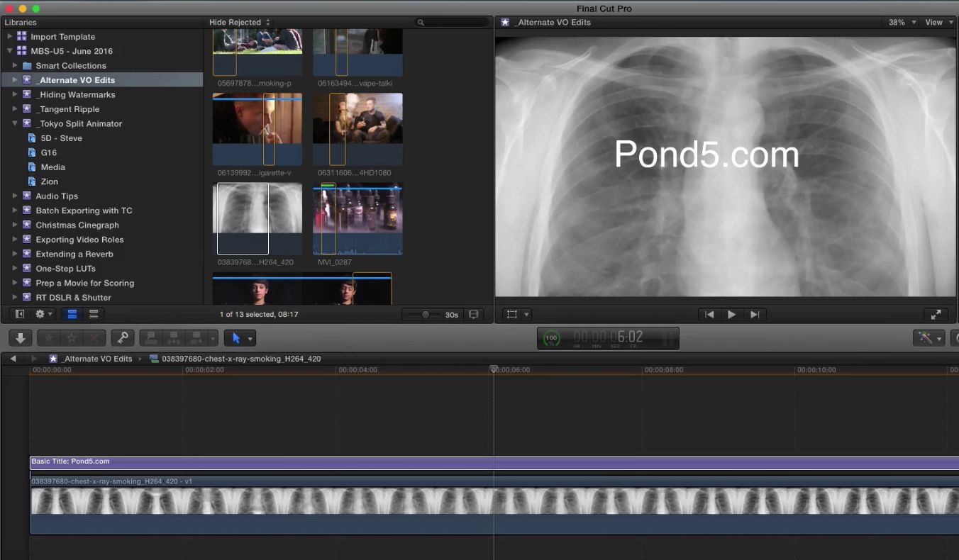Select the MVI_0287 clip thumbnail
The height and width of the screenshot is (560, 959).
pos(357,218)
